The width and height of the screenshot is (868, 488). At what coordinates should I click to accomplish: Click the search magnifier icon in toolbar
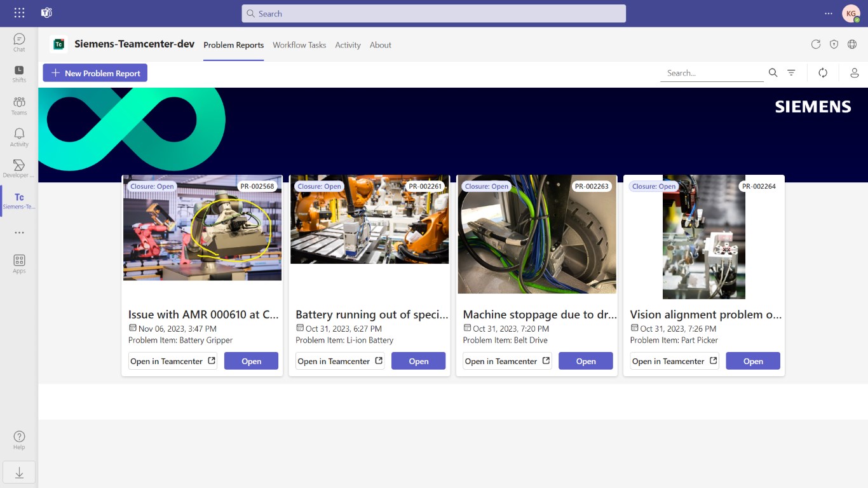pos(773,73)
